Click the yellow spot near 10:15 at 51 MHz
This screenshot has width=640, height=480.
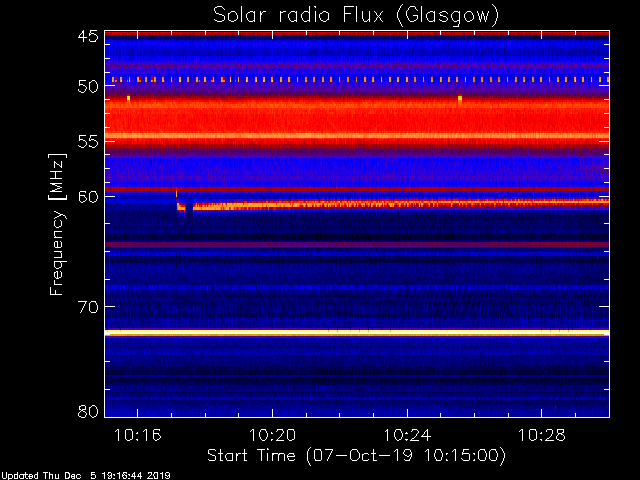point(129,98)
